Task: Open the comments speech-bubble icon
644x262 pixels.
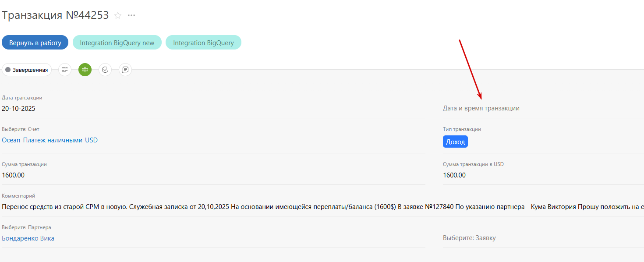Action: pos(125,70)
